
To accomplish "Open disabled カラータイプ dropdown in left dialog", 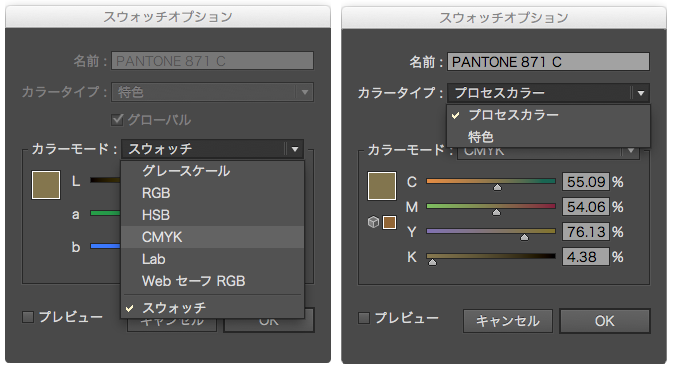I will click(x=213, y=92).
